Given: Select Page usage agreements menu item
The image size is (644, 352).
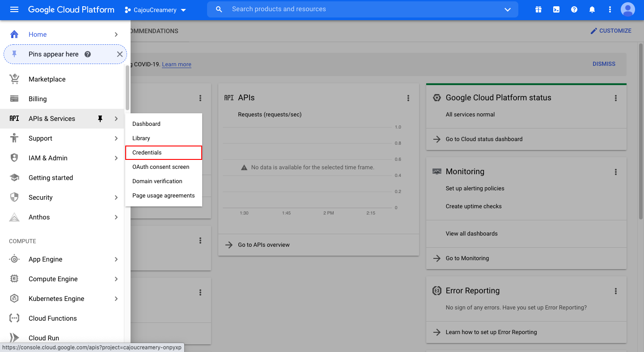Looking at the screenshot, I should point(164,196).
